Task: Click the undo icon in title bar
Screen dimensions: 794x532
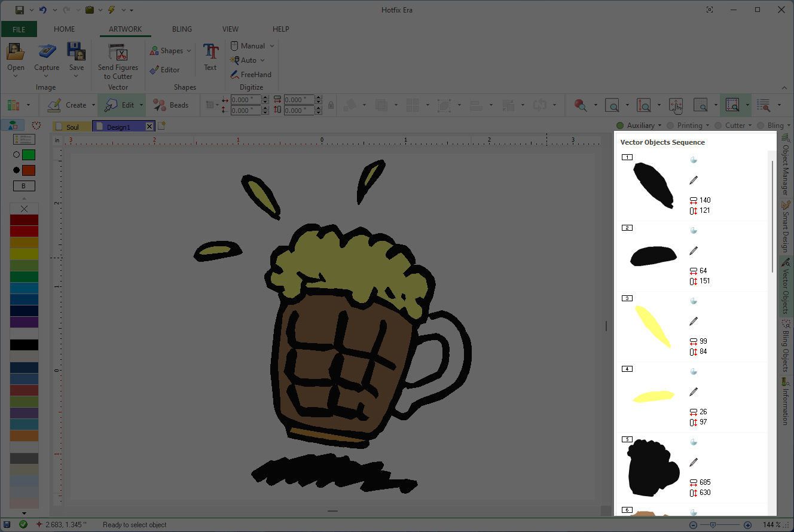Action: pos(42,10)
